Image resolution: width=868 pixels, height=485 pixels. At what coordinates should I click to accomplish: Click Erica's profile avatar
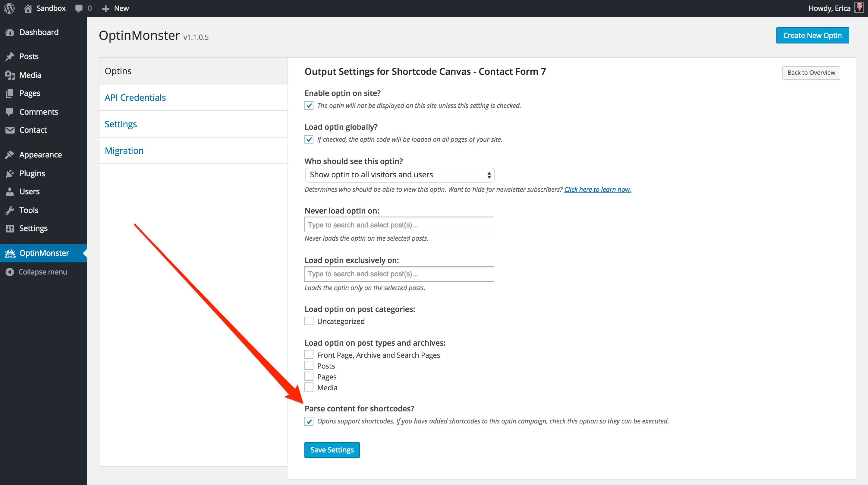point(859,8)
